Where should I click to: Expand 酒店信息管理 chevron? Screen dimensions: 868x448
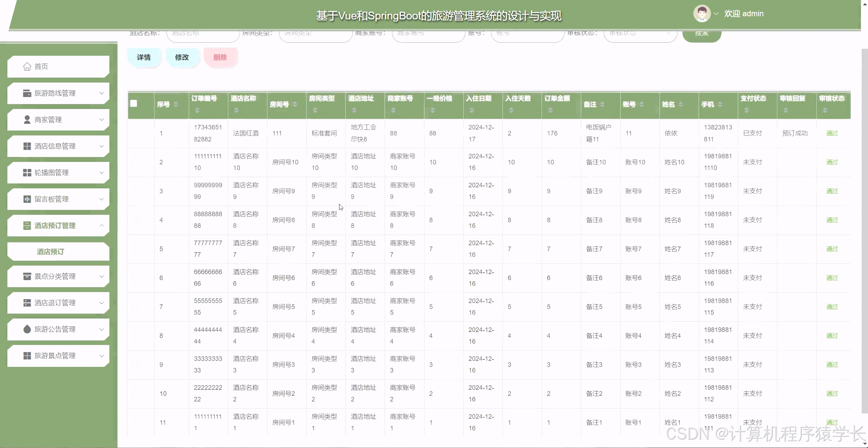[x=102, y=146]
